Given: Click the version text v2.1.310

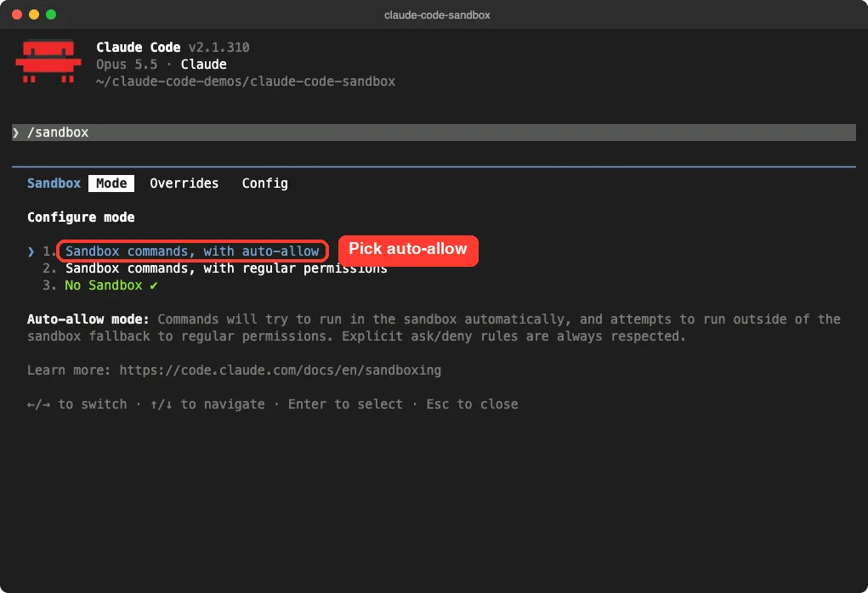Looking at the screenshot, I should click(218, 48).
